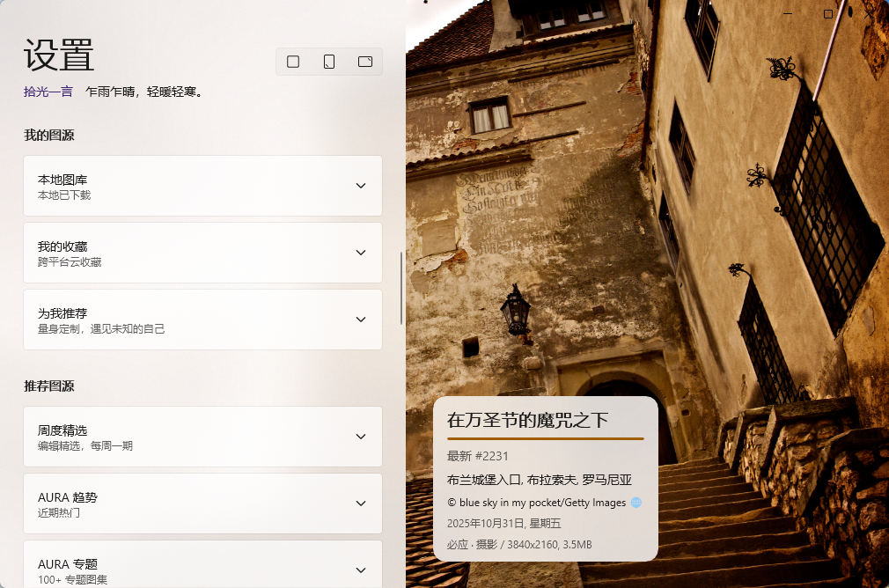Click the 最新 #2231 label
The height and width of the screenshot is (588, 889).
477,456
